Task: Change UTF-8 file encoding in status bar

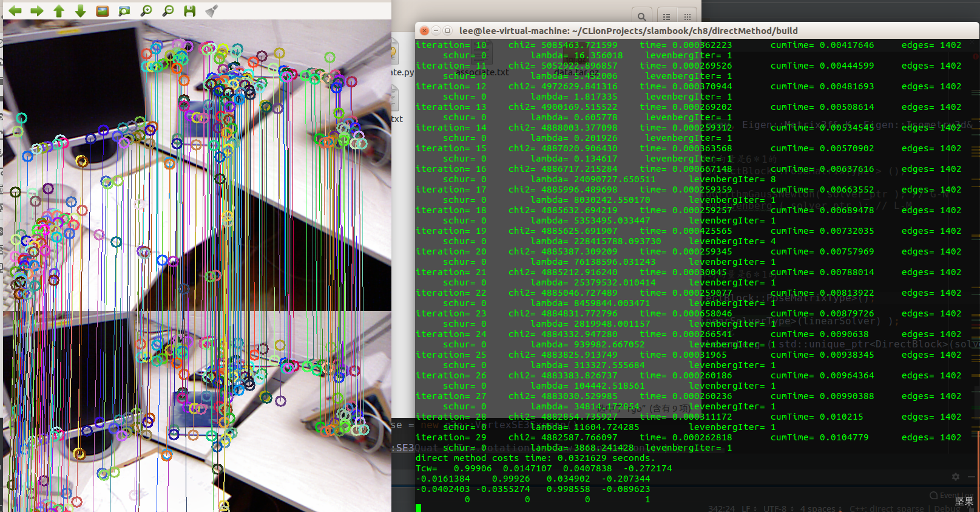Action: (778, 508)
